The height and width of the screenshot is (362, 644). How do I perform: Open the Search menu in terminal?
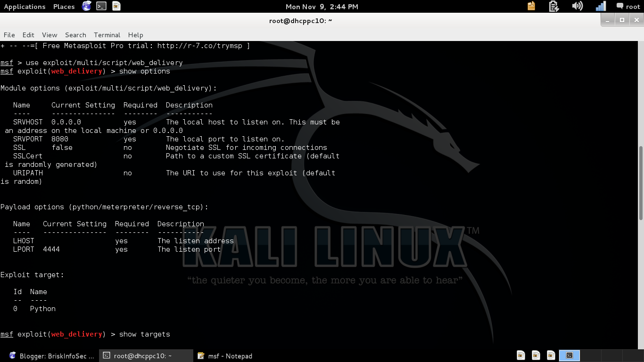[x=75, y=35]
